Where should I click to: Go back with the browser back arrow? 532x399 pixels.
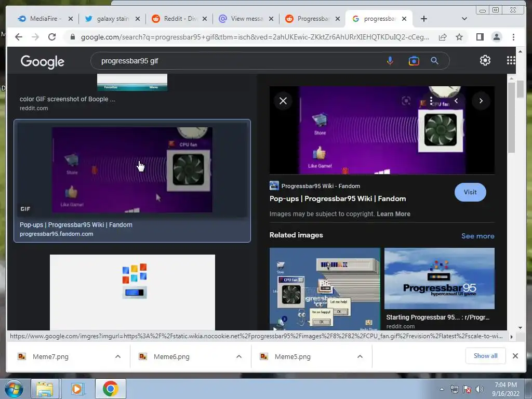[x=19, y=37]
